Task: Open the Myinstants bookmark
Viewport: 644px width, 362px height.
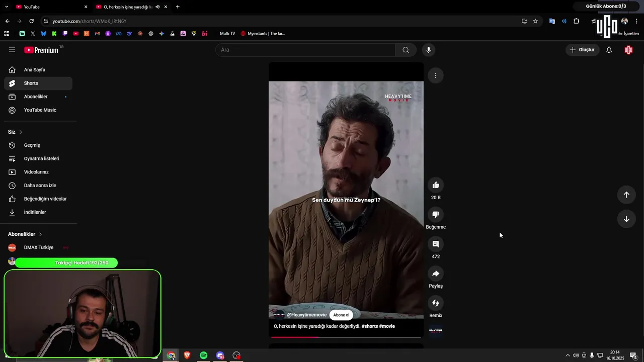Action: (263, 34)
